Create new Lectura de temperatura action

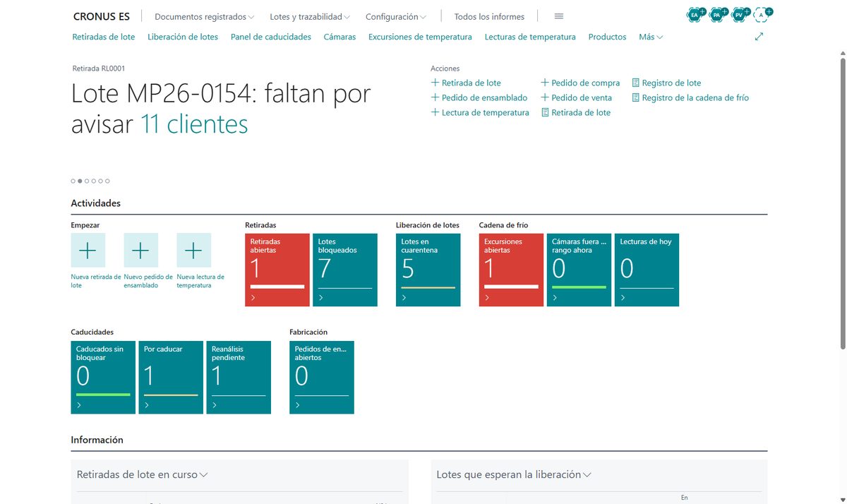click(x=480, y=112)
